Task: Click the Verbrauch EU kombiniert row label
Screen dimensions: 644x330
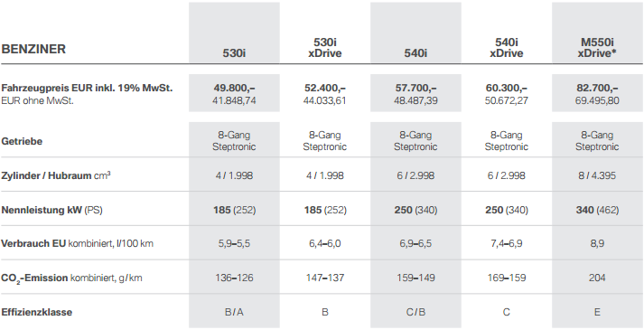Action: coord(77,243)
